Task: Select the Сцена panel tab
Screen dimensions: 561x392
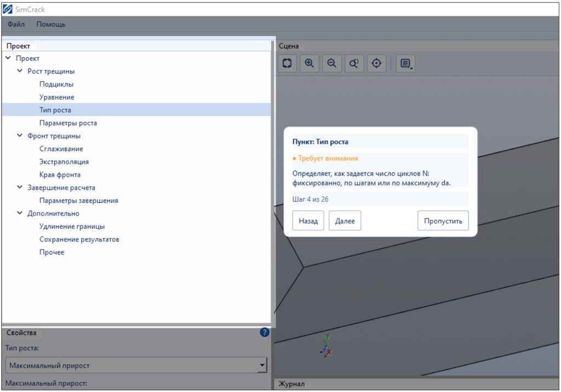Action: tap(289, 46)
